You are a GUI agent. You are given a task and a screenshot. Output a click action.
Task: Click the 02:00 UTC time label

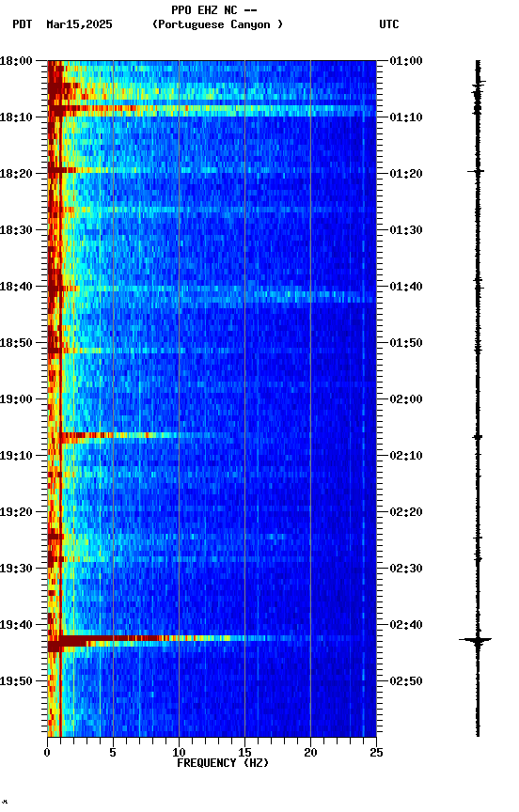406,399
